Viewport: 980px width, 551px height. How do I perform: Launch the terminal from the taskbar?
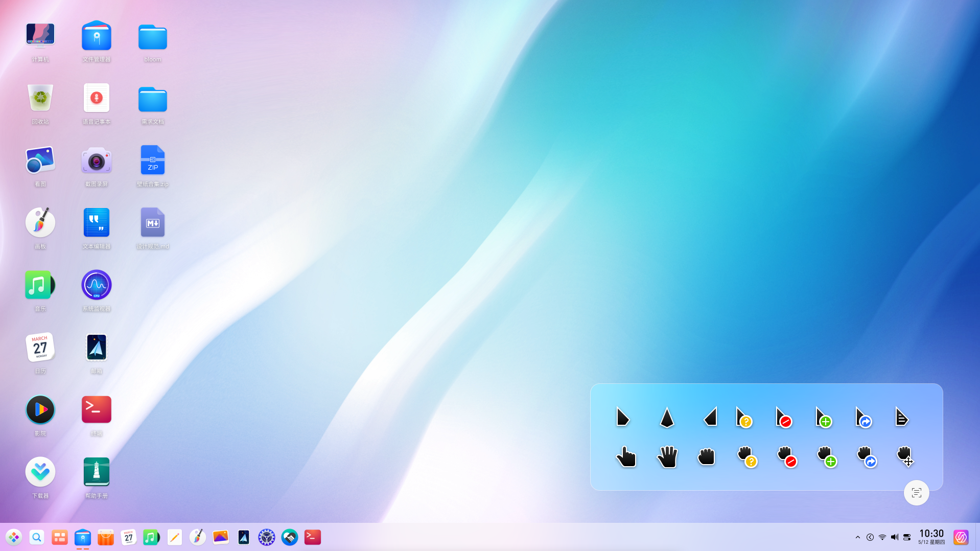coord(313,537)
